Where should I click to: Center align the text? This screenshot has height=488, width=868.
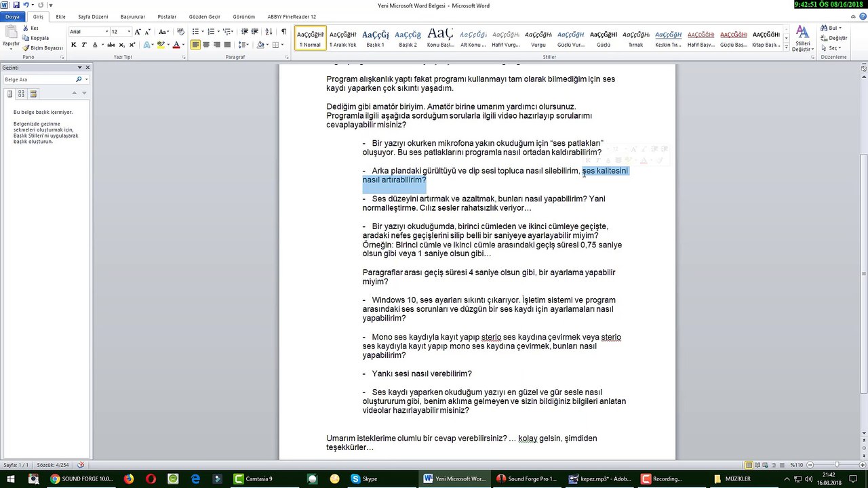(206, 45)
